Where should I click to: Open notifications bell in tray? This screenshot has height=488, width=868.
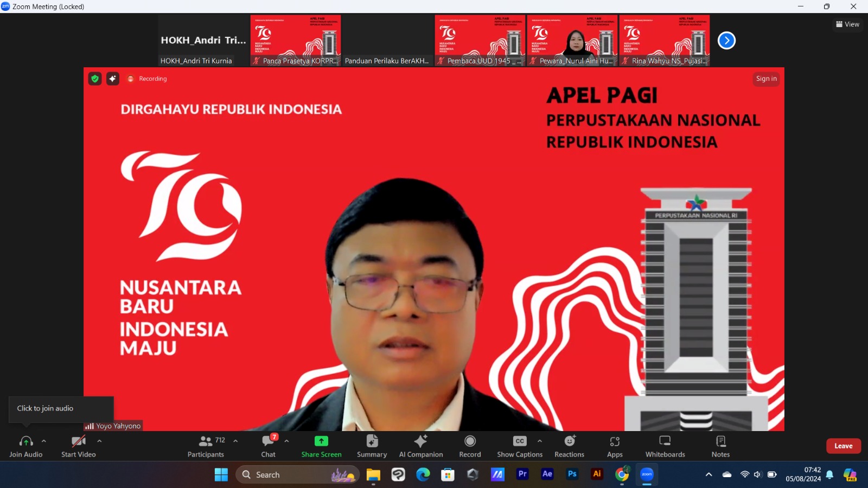829,475
